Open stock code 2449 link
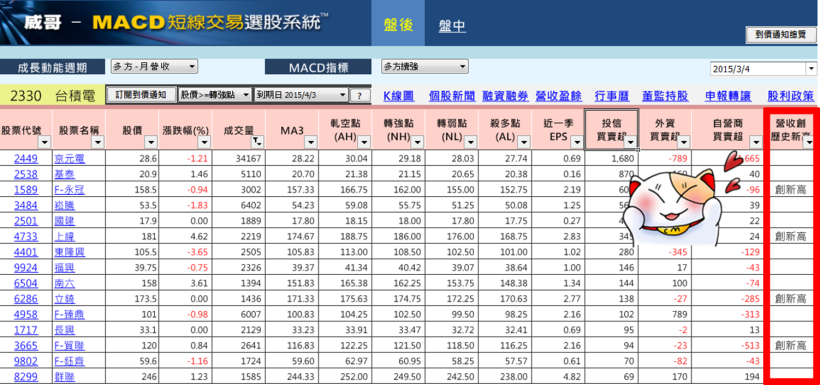 [x=26, y=159]
